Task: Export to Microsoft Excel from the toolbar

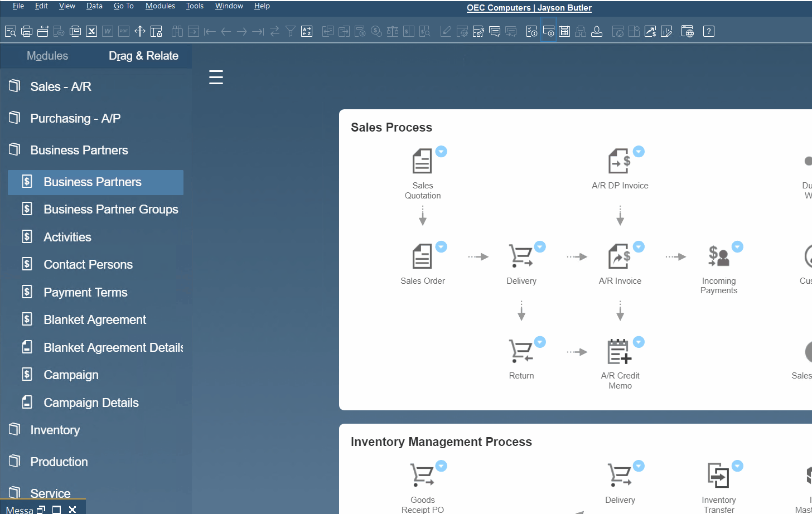Action: click(91, 32)
